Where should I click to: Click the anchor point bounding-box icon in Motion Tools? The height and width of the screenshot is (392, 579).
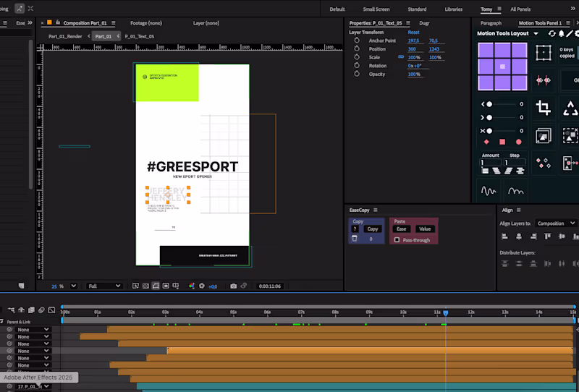point(544,53)
